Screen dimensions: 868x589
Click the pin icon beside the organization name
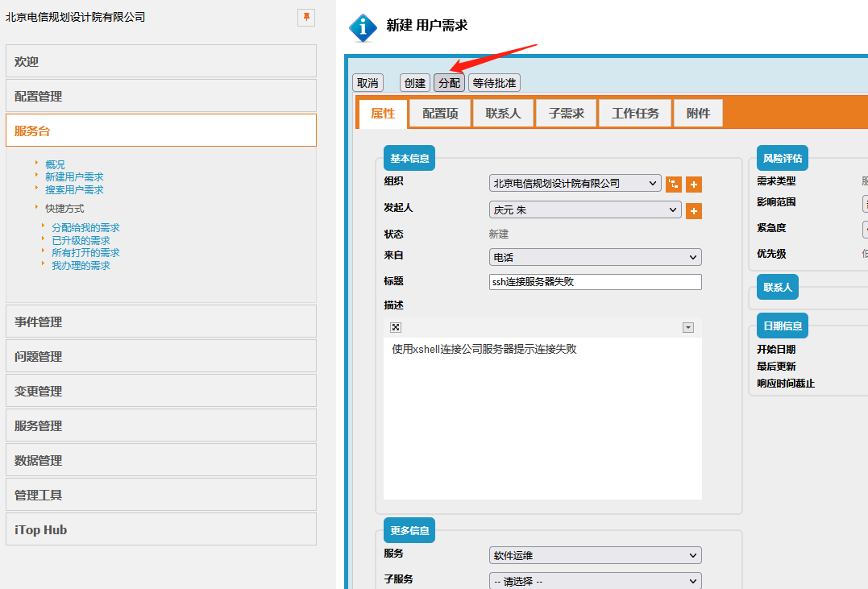306,18
